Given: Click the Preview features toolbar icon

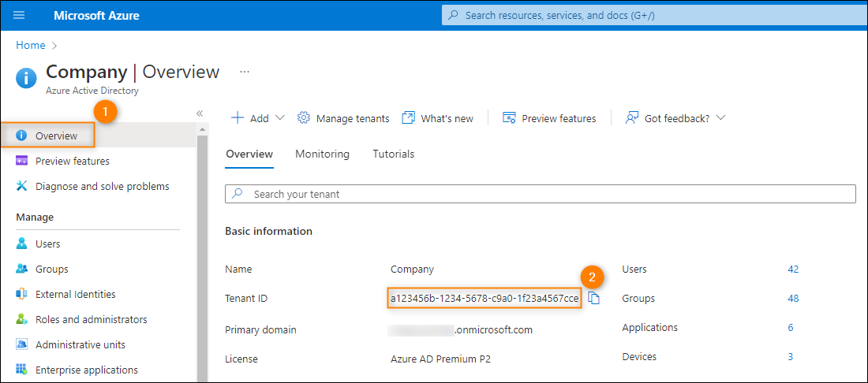Looking at the screenshot, I should [x=509, y=117].
